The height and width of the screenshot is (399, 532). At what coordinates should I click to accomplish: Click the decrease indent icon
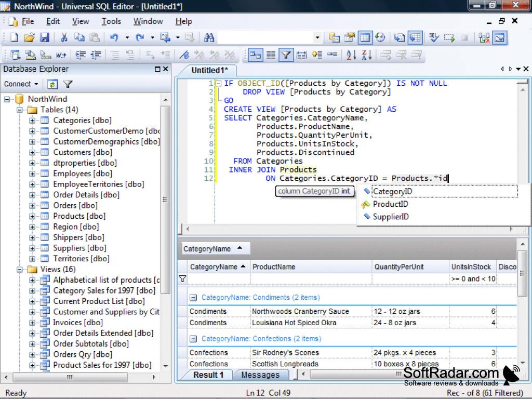coord(96,55)
